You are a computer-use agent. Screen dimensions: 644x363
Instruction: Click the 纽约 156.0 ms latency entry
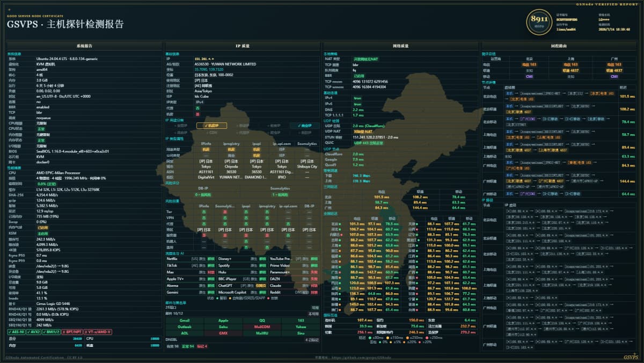401,320
